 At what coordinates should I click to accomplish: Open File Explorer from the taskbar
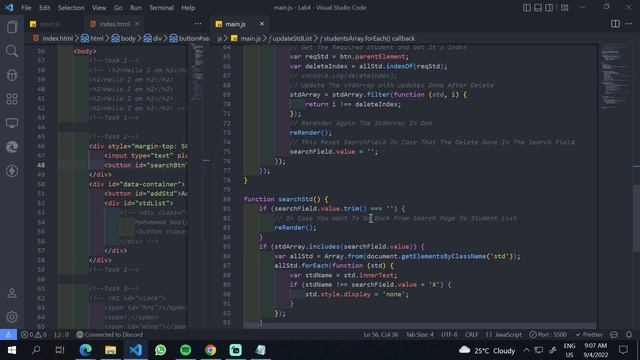coord(111,350)
